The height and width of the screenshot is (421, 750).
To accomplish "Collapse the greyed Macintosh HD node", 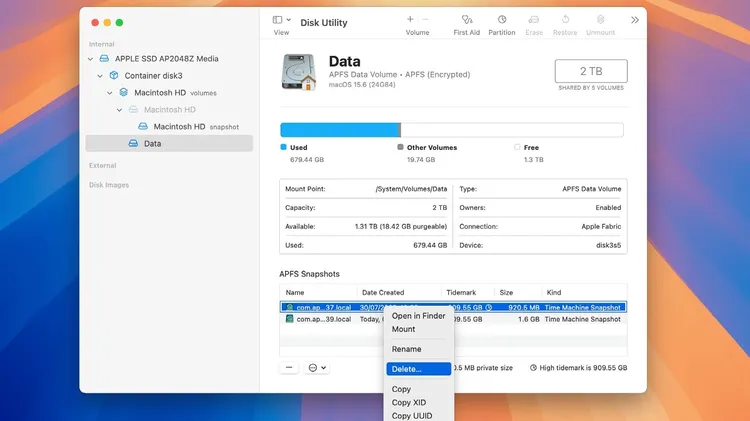I will (119, 110).
